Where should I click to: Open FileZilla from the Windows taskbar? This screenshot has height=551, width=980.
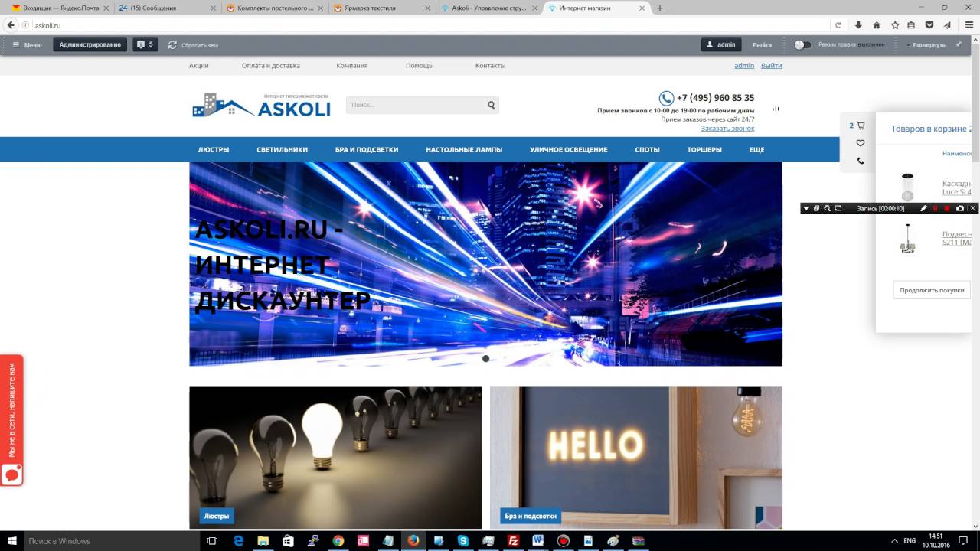tap(513, 541)
